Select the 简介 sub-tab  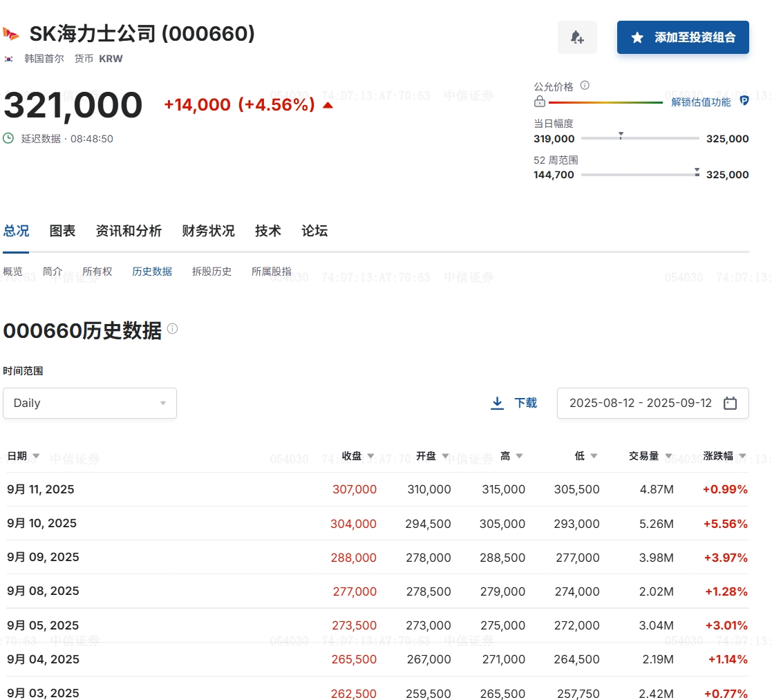(53, 272)
